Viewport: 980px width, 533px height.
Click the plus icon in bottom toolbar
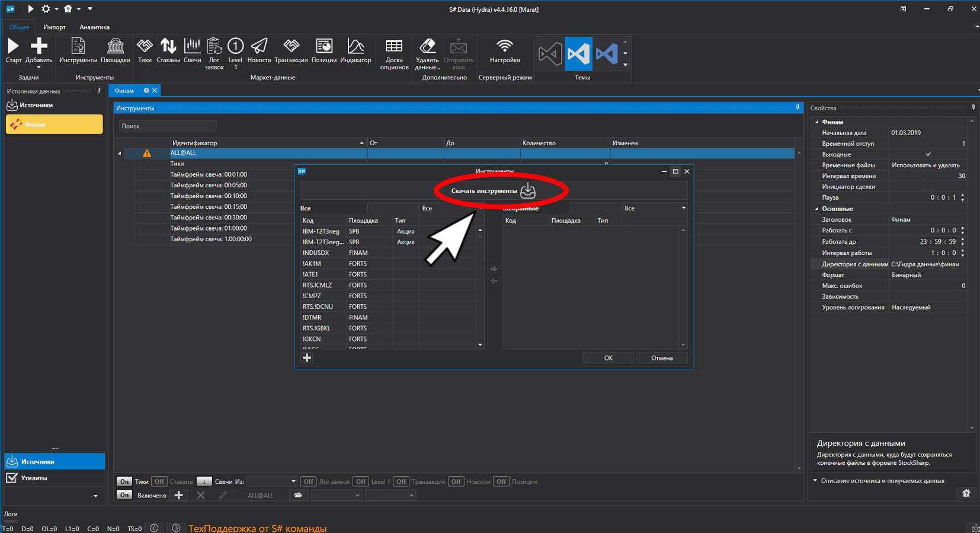(x=178, y=495)
